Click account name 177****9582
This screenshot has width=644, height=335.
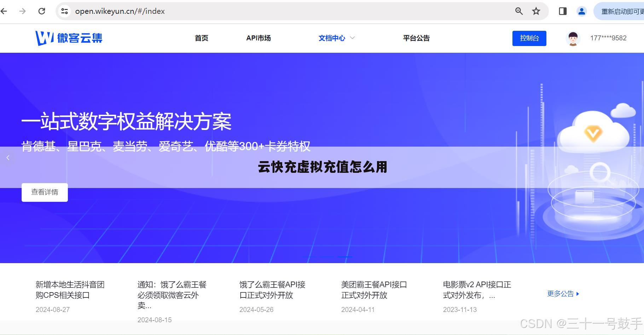point(608,38)
